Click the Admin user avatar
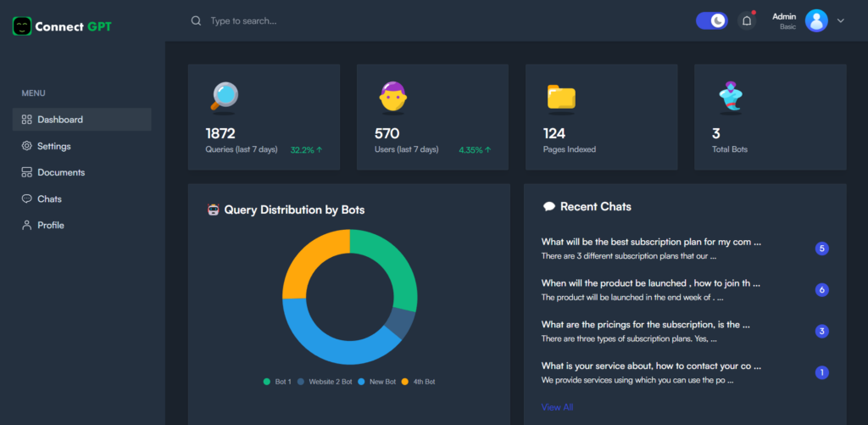This screenshot has width=868, height=425. tap(816, 20)
